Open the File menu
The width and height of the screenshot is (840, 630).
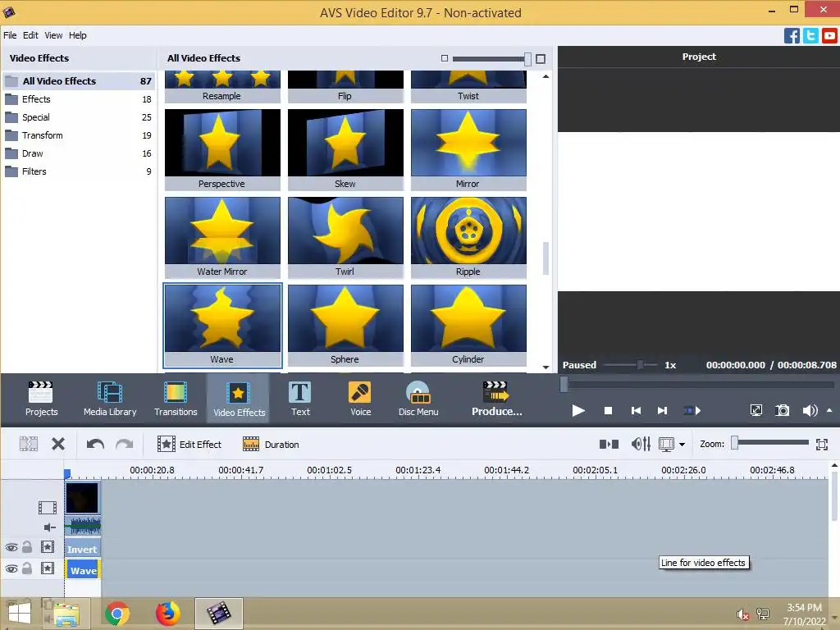(x=10, y=35)
